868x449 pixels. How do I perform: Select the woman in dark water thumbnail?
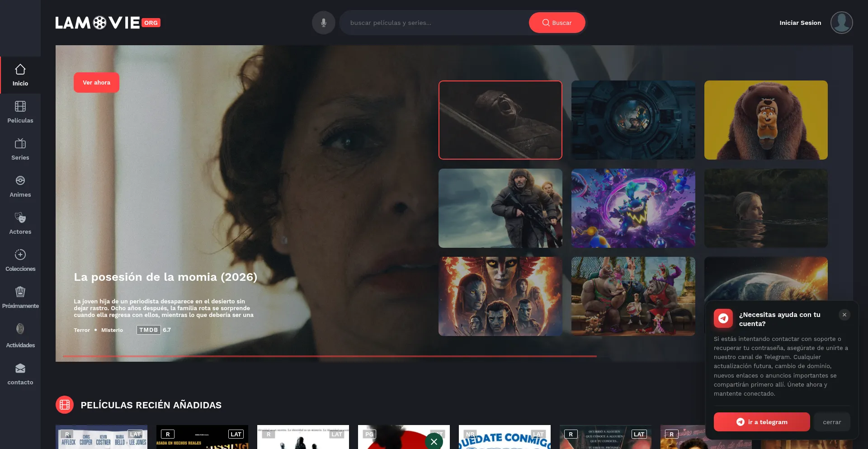(x=766, y=208)
